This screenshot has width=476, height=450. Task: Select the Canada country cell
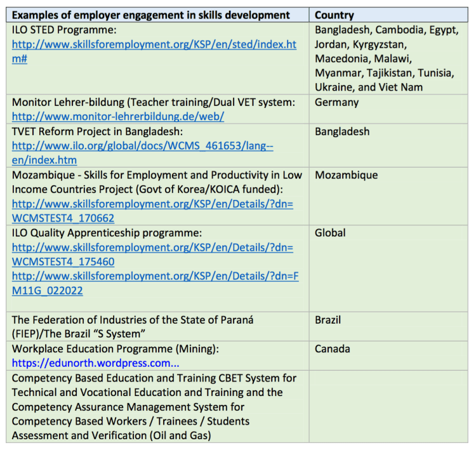[332, 349]
